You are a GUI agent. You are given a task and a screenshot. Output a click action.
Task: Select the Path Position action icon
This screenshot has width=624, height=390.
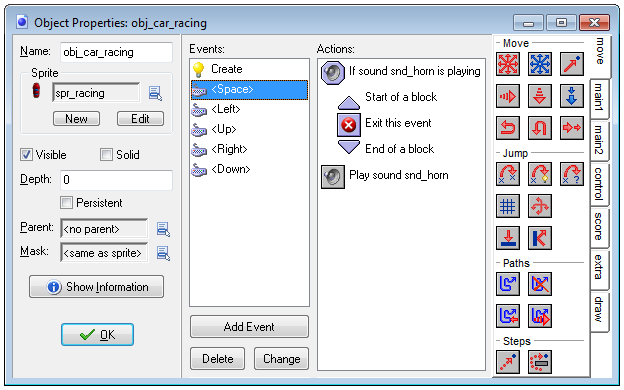[x=508, y=316]
